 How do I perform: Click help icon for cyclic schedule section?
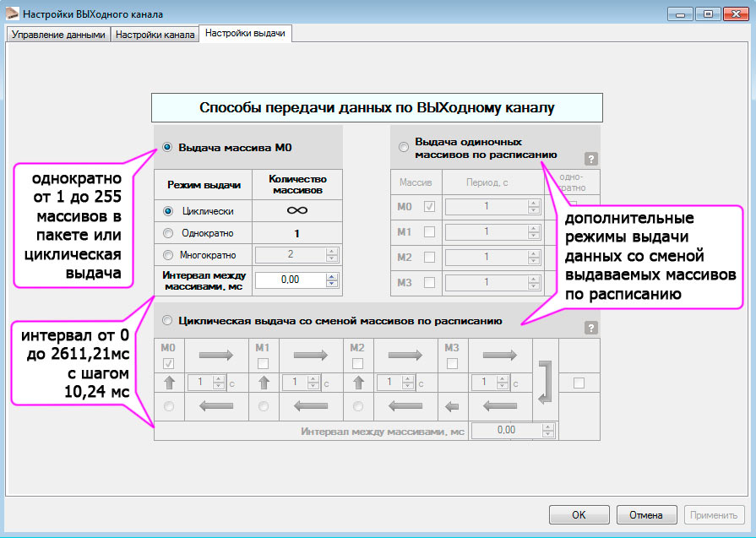point(591,328)
